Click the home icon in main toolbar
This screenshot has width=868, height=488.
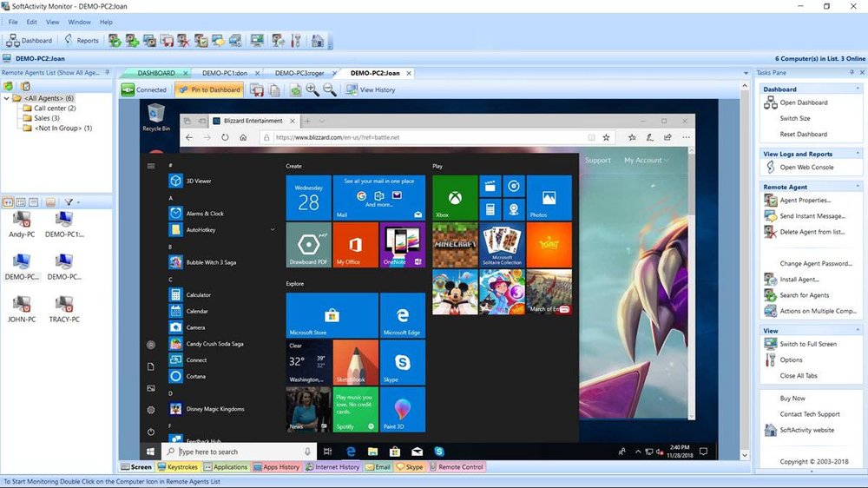pos(317,41)
